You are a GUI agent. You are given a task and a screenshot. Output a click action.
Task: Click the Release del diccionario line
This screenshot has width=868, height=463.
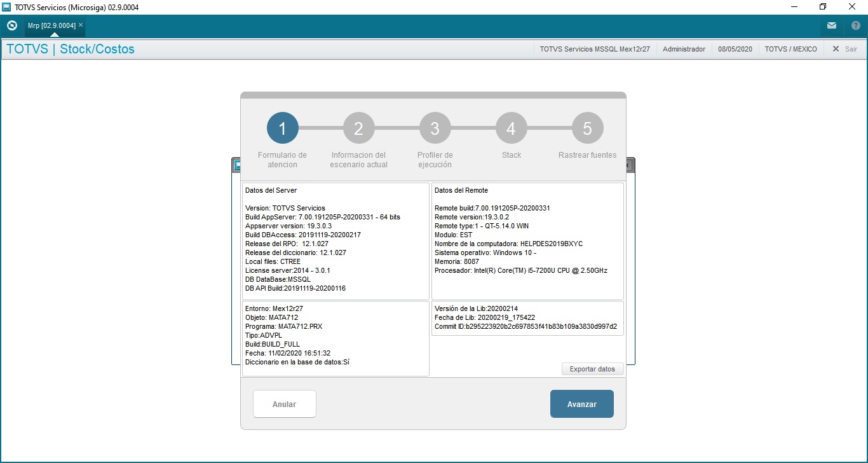coord(295,252)
